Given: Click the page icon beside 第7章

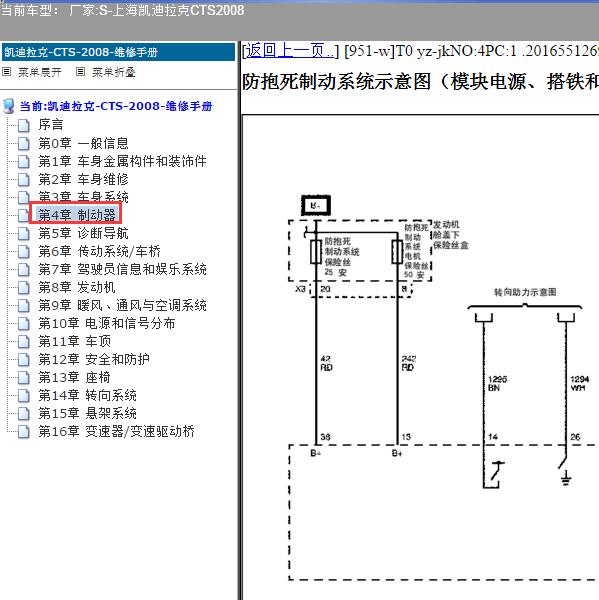Looking at the screenshot, I should click(x=24, y=269).
